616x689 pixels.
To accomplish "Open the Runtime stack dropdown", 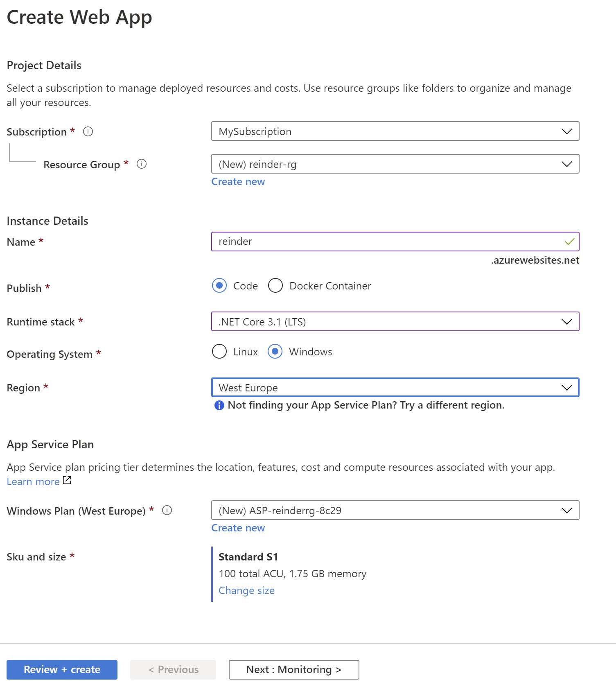I will pos(395,322).
